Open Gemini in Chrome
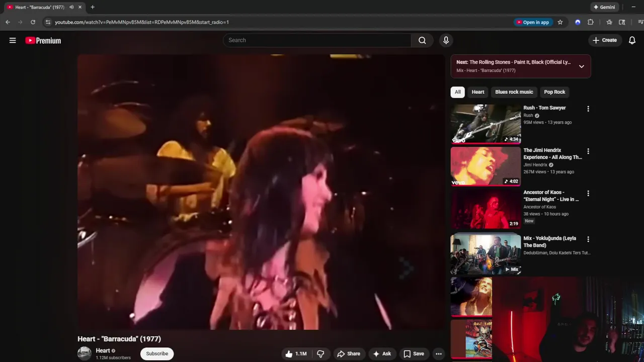 pyautogui.click(x=604, y=7)
